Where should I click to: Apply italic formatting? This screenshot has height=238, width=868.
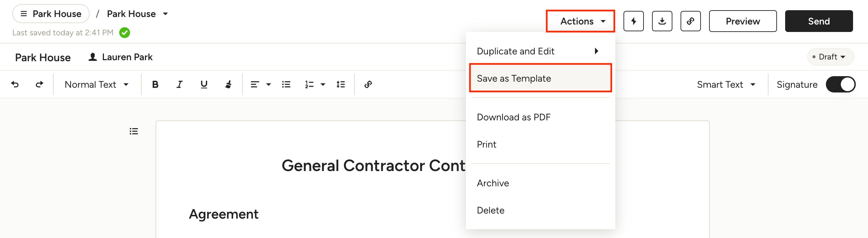point(180,84)
